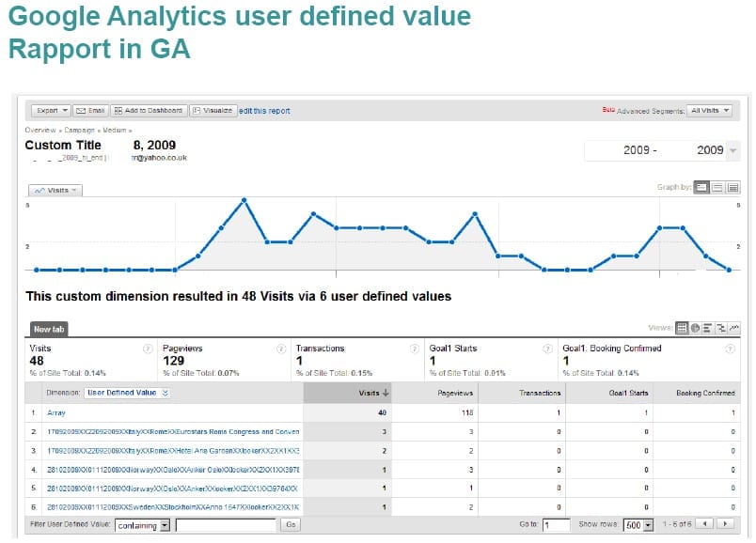Open Sweden Stockholm Anno 1647 link

tap(173, 507)
